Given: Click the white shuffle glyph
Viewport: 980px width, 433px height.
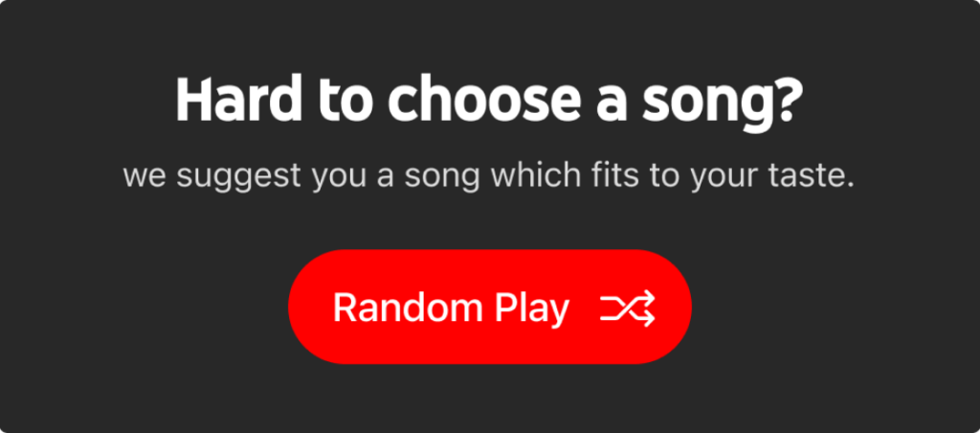Looking at the screenshot, I should (628, 308).
